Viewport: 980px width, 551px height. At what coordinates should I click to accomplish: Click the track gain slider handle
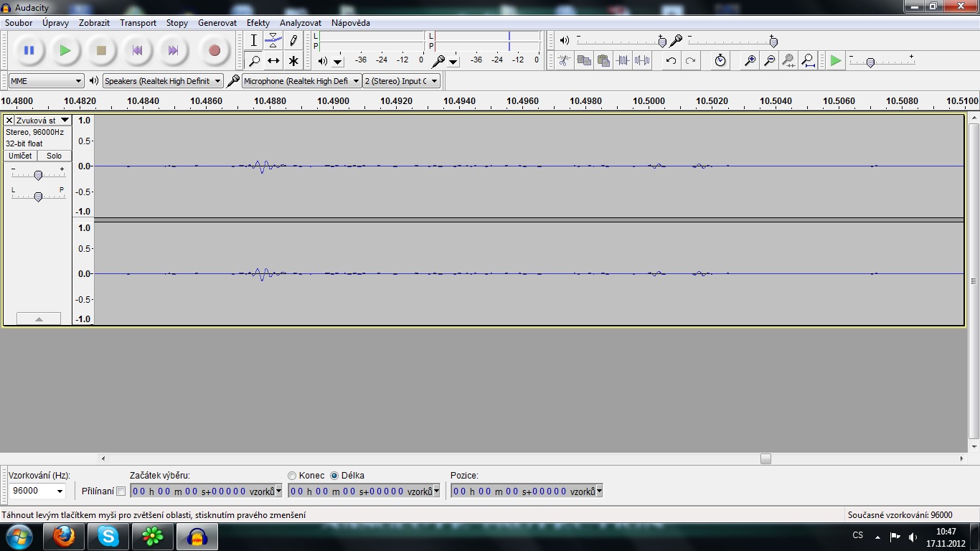tap(38, 175)
